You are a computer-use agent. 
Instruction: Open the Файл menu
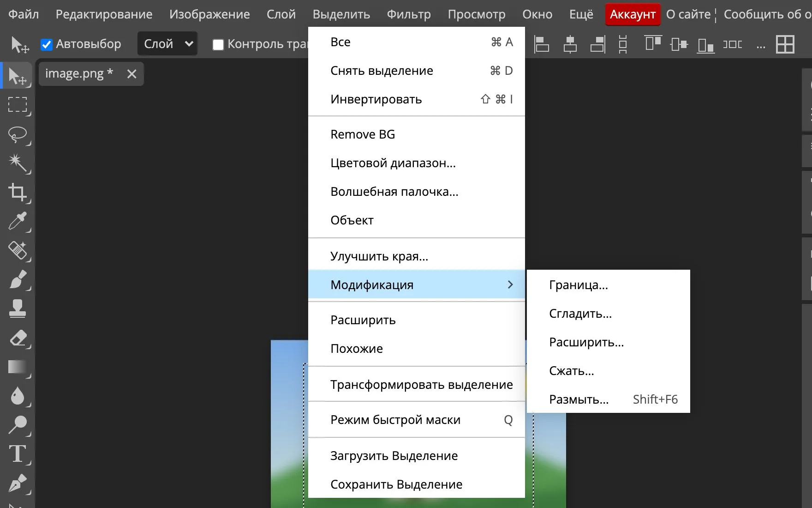point(24,14)
